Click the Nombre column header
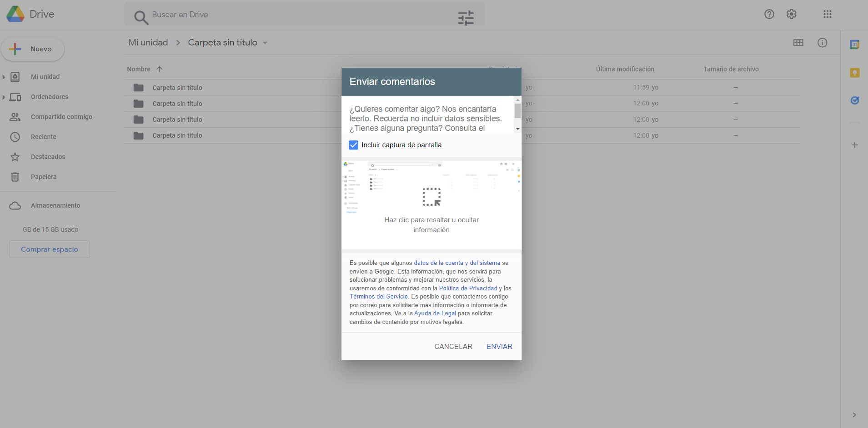This screenshot has width=868, height=428. click(x=139, y=69)
